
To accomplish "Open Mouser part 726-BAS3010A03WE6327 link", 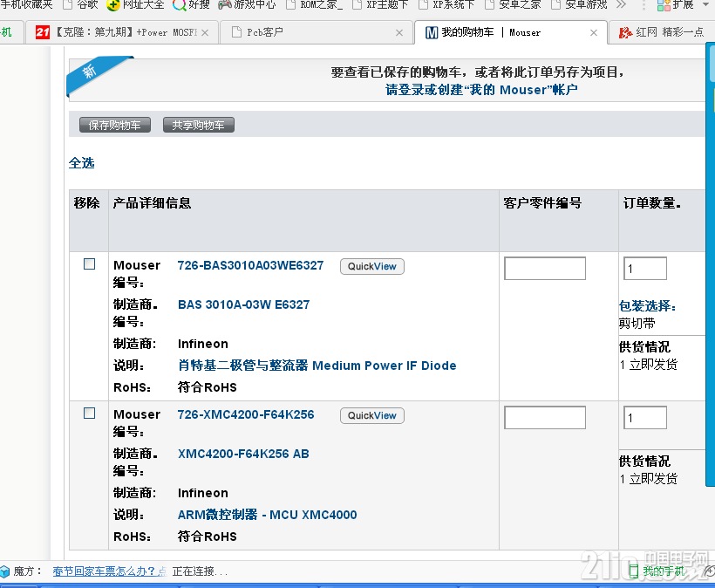I will [251, 265].
